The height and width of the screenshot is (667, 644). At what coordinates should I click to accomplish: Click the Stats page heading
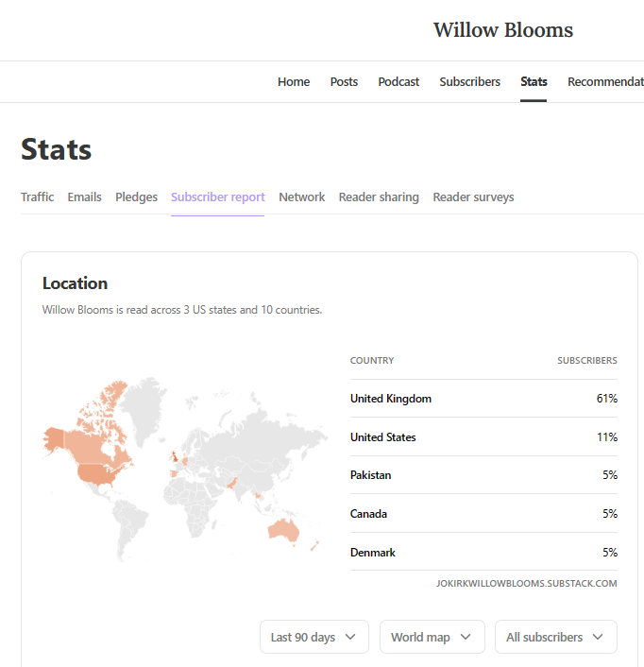tap(56, 149)
